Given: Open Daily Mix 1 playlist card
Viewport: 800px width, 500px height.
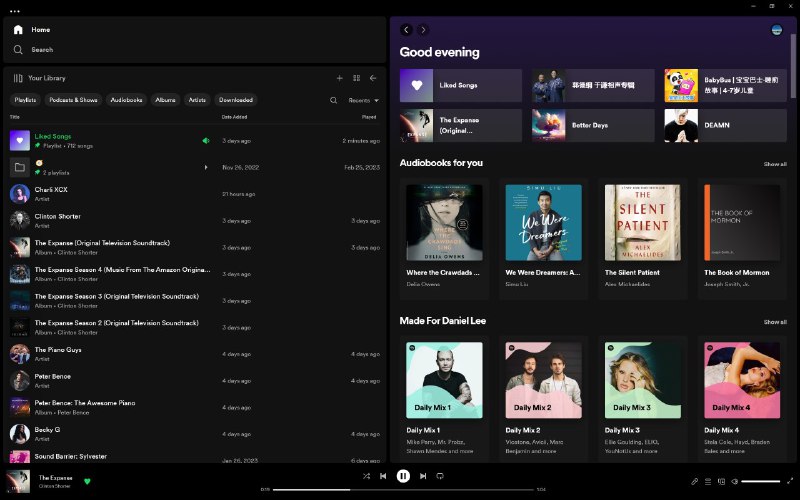Looking at the screenshot, I should tap(444, 398).
